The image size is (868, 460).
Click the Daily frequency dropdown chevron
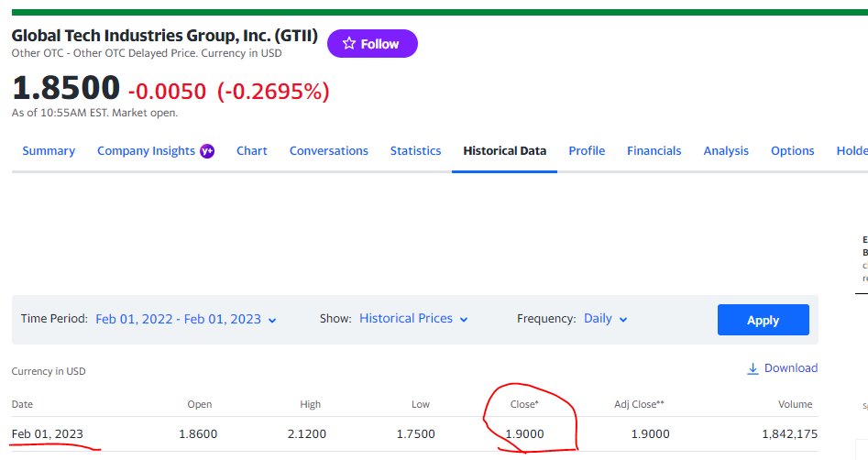tap(623, 320)
